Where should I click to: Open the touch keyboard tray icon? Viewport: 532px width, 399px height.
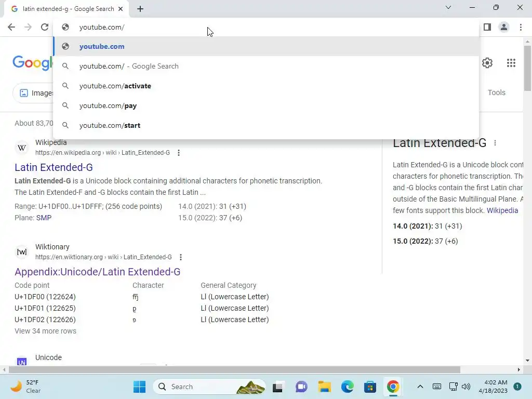[437, 387]
